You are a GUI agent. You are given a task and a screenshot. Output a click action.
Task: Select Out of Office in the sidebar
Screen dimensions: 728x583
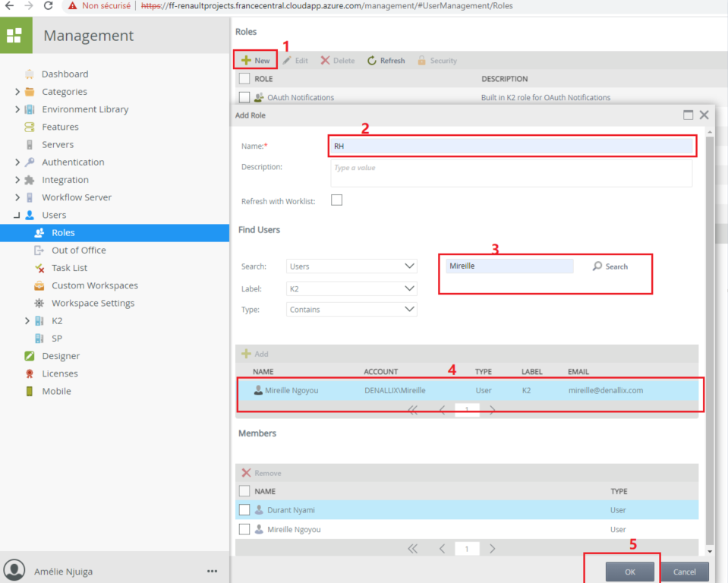point(78,251)
